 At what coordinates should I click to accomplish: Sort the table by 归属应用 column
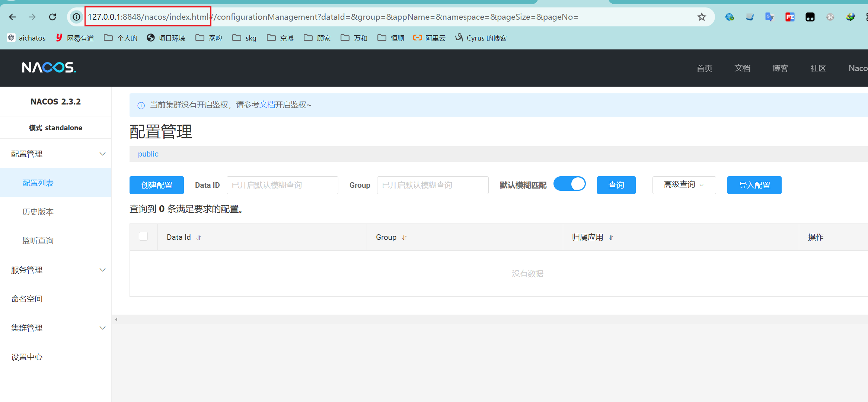(x=611, y=238)
